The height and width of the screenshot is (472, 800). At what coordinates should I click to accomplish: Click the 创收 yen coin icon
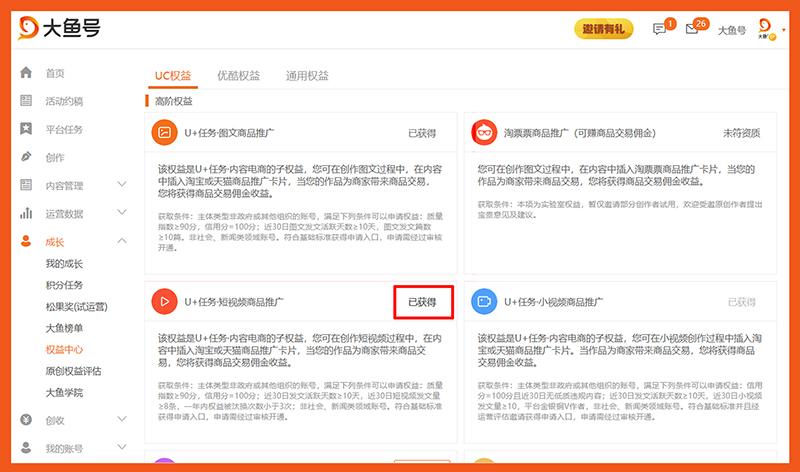[x=26, y=419]
